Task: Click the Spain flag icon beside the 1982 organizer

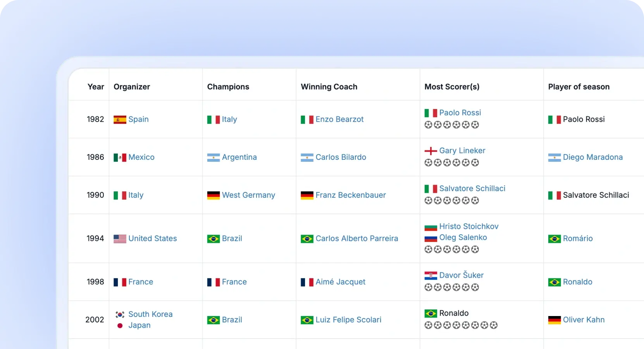Action: coord(120,120)
